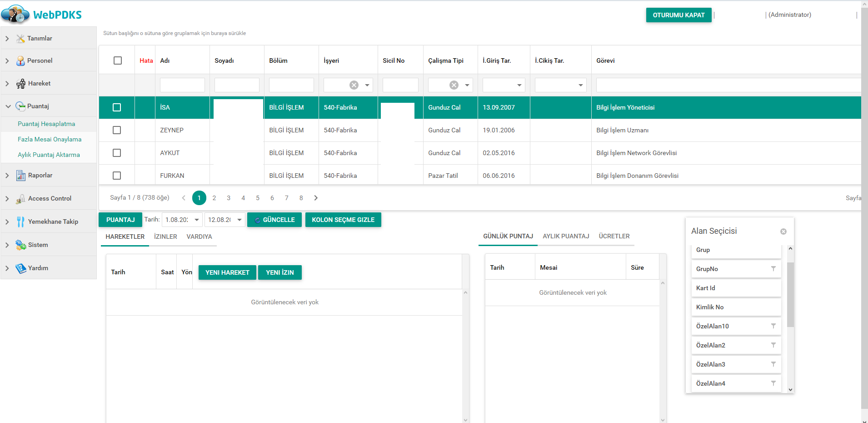Screen dimensions: 868x423
Task: Open the İ.Giriş Tar. filter dropdown
Action: coord(519,85)
